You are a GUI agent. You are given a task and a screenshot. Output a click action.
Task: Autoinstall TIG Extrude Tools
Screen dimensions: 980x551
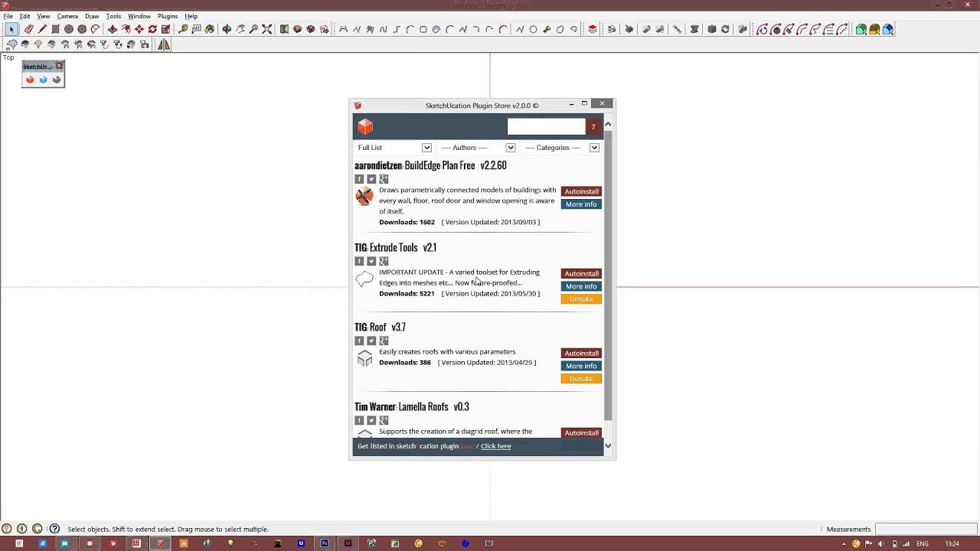click(581, 274)
